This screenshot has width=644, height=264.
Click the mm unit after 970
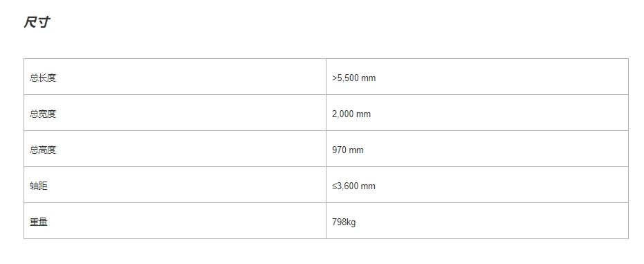[x=356, y=150]
